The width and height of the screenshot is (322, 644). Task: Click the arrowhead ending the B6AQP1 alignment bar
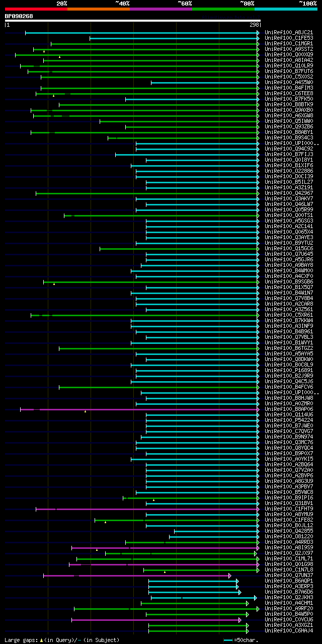(x=237, y=581)
